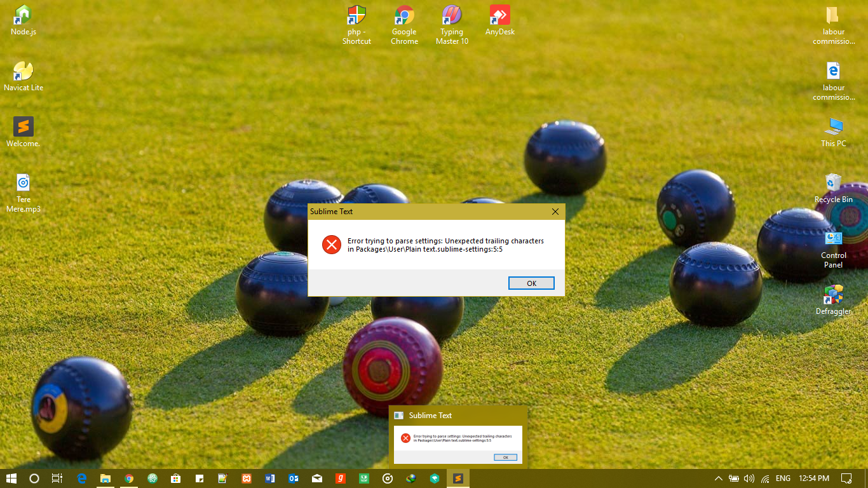This screenshot has width=868, height=488.
Task: Open Task View from the taskbar
Action: click(57, 478)
